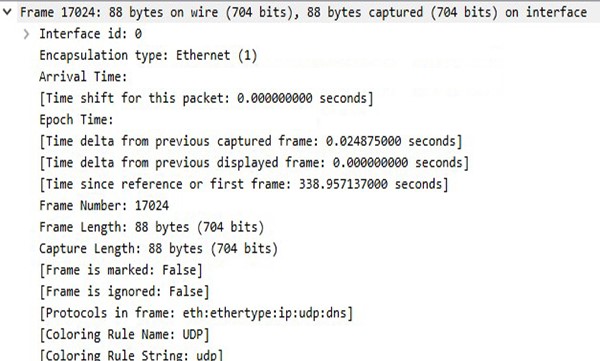This screenshot has width=600, height=361.
Task: Select the Arrival Time field
Action: tap(83, 77)
